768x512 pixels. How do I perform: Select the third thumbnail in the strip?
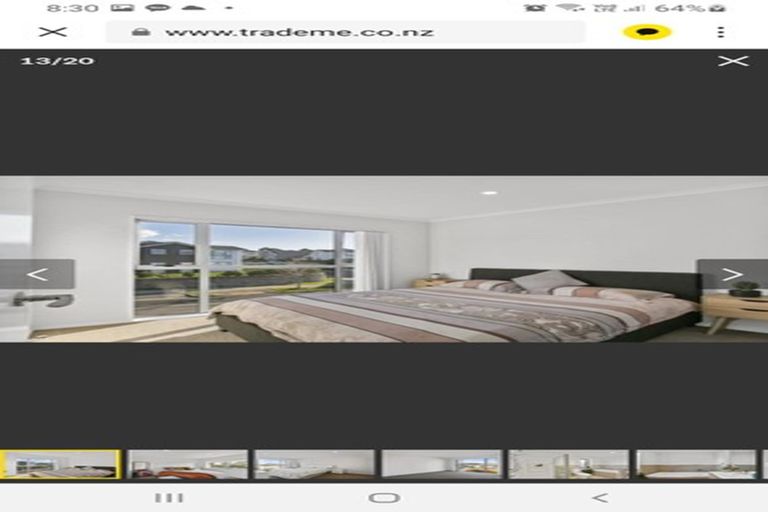pyautogui.click(x=314, y=464)
